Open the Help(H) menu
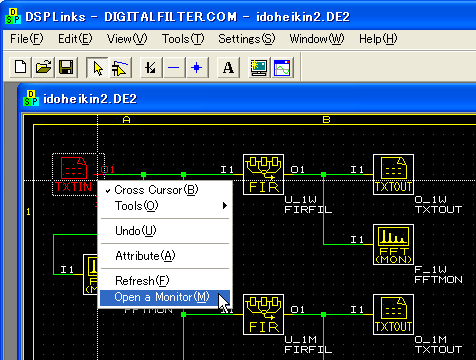The width and height of the screenshot is (476, 360). click(x=378, y=39)
